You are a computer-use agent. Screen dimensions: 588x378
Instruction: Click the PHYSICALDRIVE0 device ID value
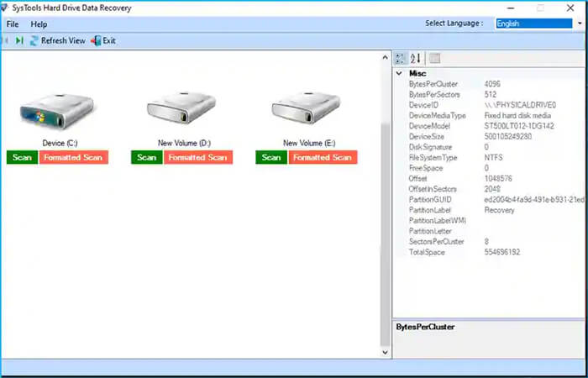520,105
